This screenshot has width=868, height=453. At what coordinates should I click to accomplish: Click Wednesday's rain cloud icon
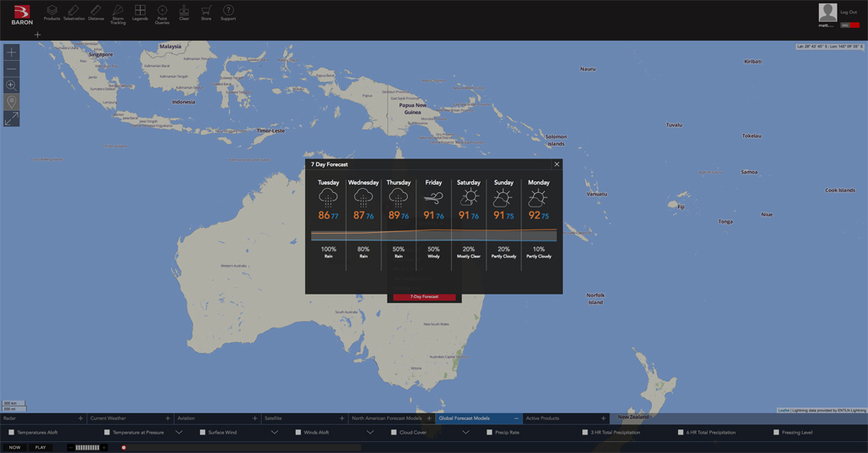[363, 197]
